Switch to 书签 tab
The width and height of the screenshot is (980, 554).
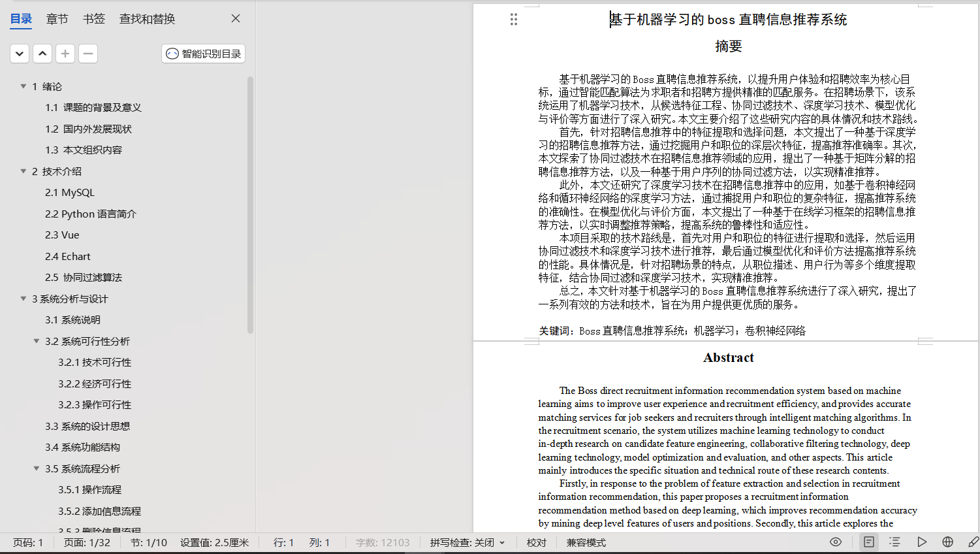tap(94, 19)
